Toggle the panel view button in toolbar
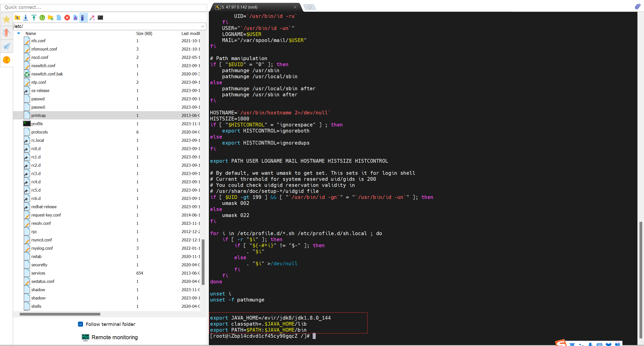644x346 pixels. [x=84, y=18]
